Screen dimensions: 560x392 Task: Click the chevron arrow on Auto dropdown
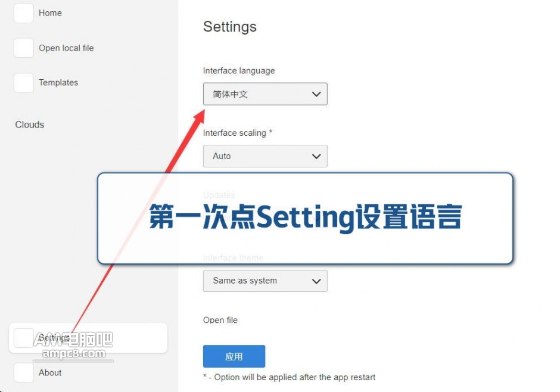(x=316, y=156)
